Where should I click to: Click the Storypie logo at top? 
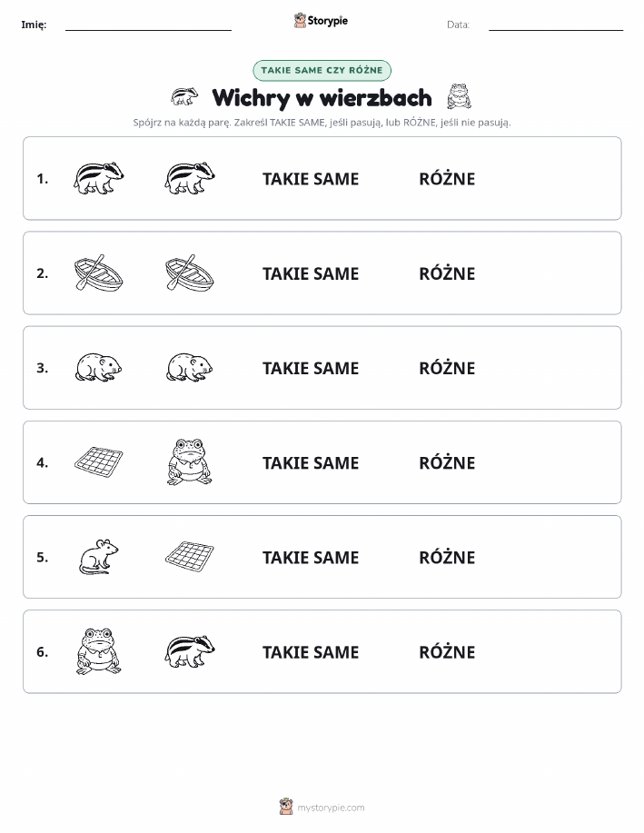click(x=321, y=21)
